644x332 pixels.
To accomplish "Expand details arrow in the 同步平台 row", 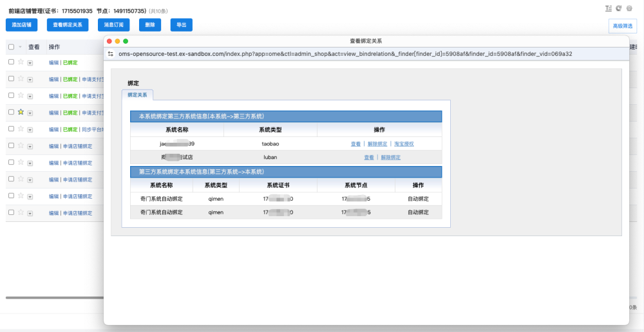I will pos(30,130).
